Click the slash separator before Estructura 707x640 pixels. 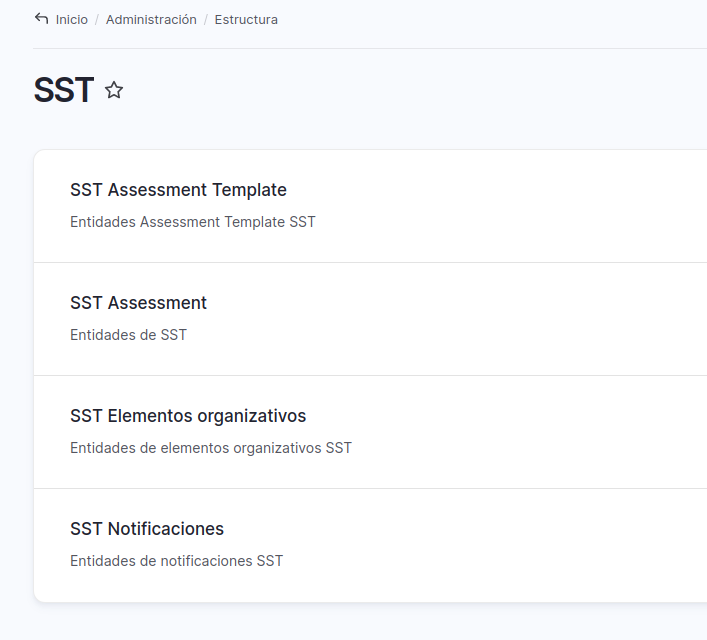pyautogui.click(x=206, y=20)
